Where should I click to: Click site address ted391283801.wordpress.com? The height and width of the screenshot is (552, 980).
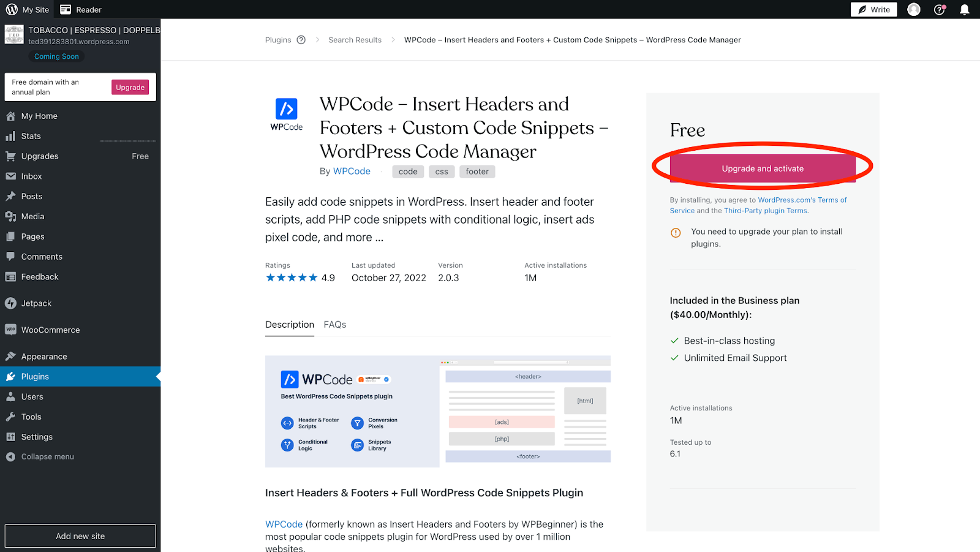point(79,42)
